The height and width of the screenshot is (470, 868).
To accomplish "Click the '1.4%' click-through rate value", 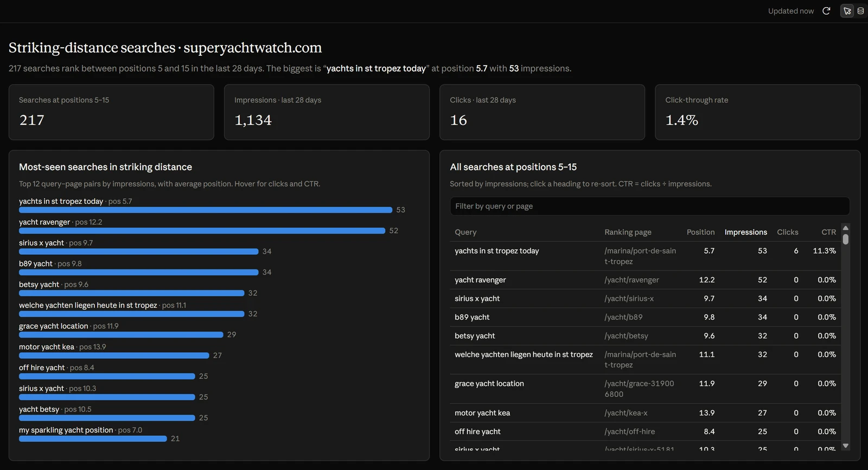I will pyautogui.click(x=681, y=120).
